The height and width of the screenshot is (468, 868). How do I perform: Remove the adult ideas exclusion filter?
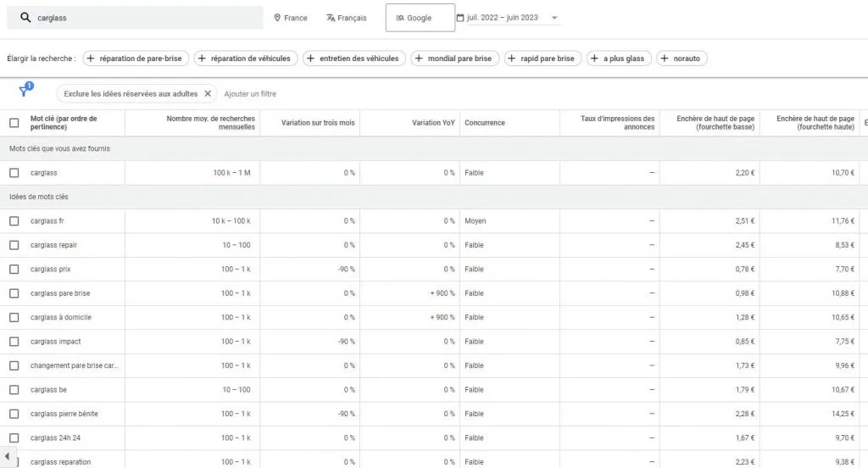coord(208,93)
